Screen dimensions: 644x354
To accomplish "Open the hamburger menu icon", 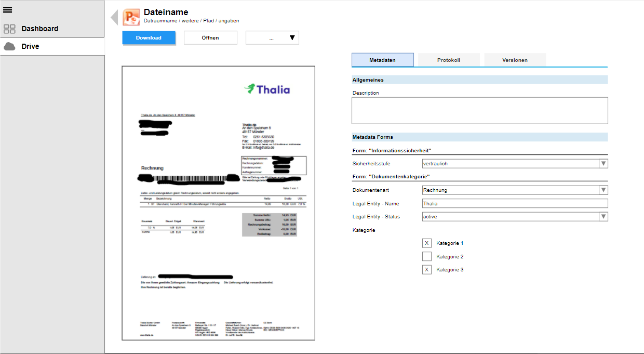I will point(8,10).
